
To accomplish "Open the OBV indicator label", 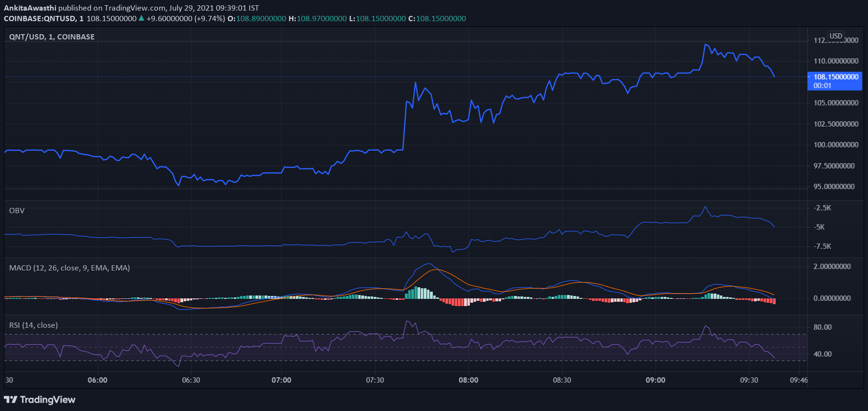I will coord(17,210).
